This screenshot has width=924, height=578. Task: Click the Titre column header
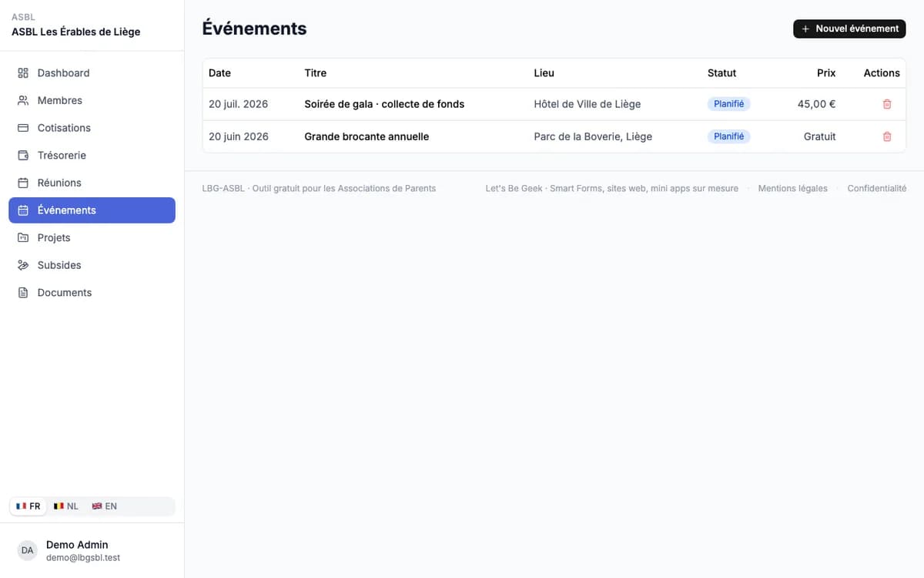(315, 73)
